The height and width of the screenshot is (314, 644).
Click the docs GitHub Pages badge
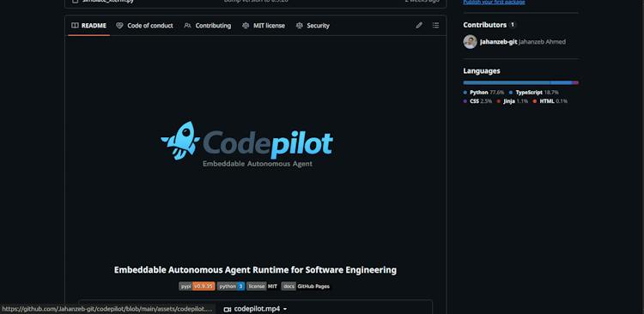click(306, 286)
